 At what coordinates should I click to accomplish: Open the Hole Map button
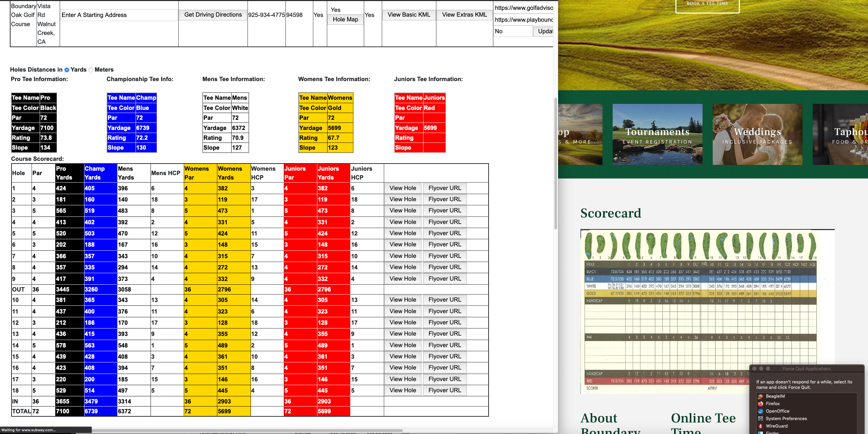(345, 19)
